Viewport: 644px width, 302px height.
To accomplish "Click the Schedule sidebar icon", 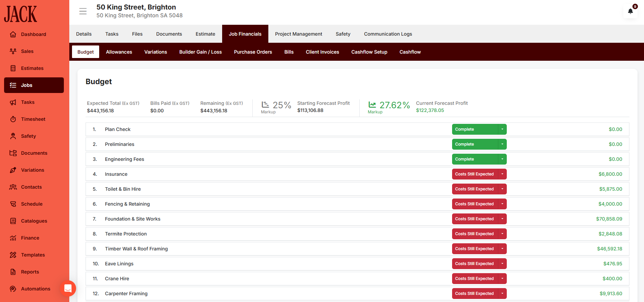I will pos(13,204).
